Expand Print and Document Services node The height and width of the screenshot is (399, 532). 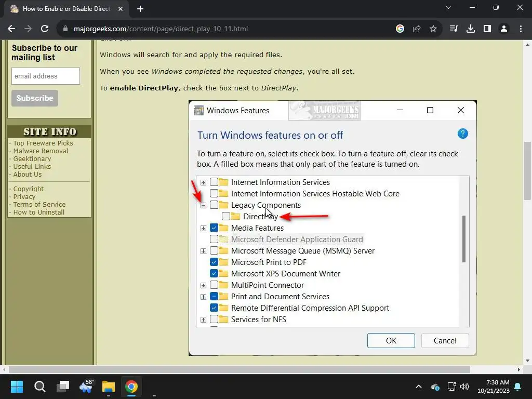203,297
